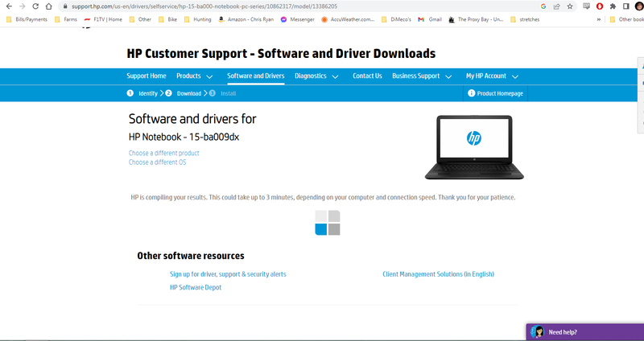Open the stretches bookmark folder
644x341 pixels.
pyautogui.click(x=525, y=19)
